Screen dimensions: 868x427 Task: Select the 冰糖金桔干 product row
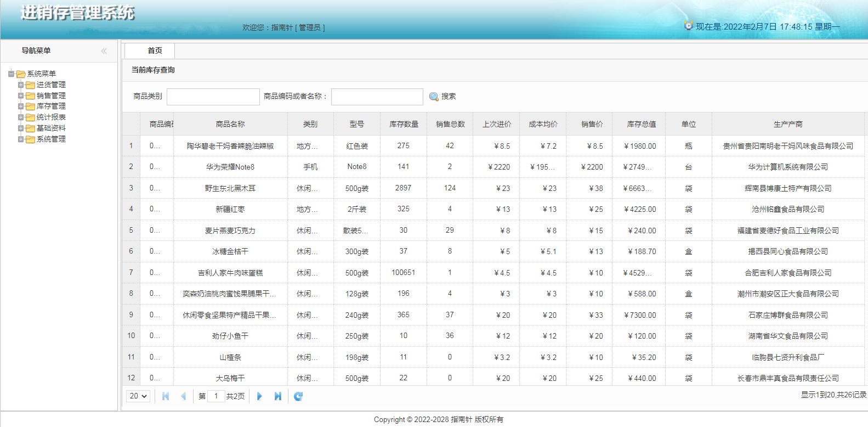[493, 251]
